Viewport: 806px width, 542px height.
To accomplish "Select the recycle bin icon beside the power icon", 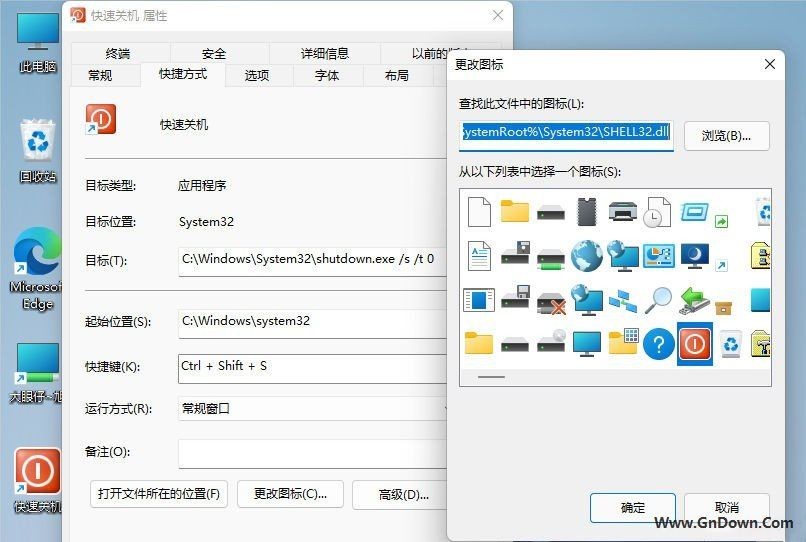I will pos(730,344).
